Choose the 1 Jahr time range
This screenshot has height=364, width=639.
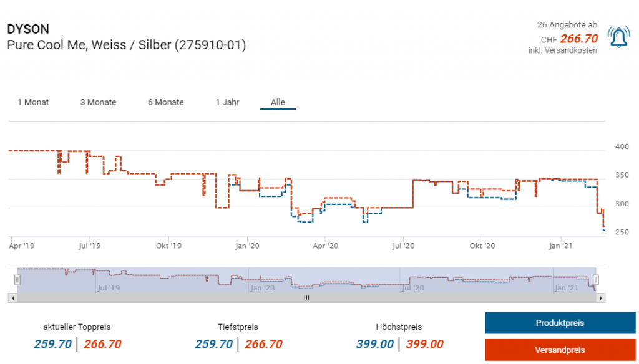pyautogui.click(x=227, y=102)
